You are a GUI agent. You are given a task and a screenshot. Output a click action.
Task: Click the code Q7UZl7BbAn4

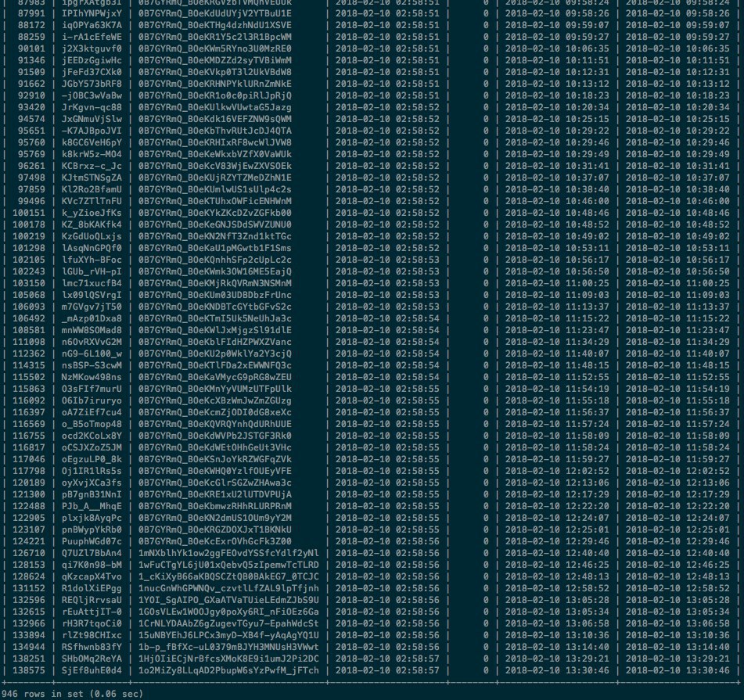coord(92,554)
